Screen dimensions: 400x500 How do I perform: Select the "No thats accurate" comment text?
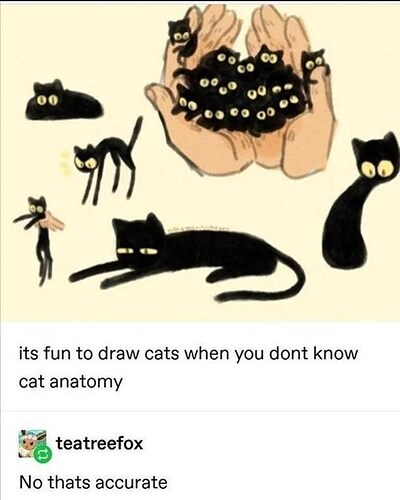pyautogui.click(x=93, y=482)
